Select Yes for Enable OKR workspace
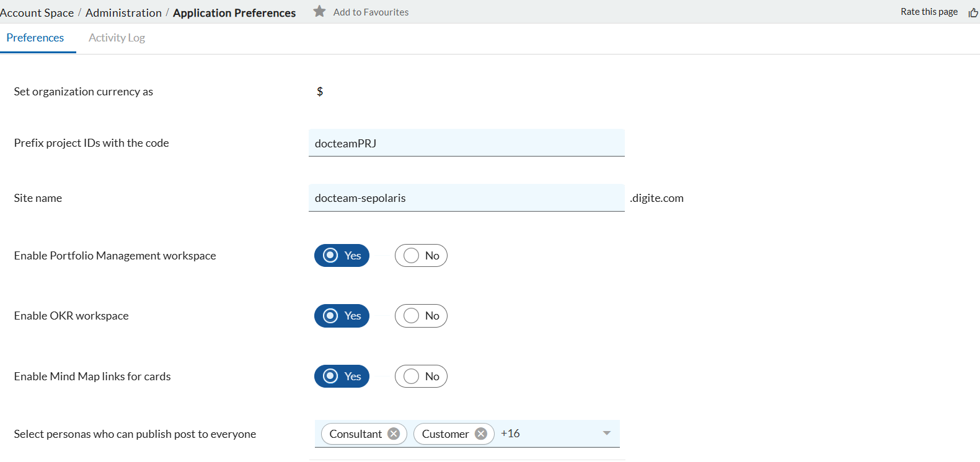 [342, 316]
